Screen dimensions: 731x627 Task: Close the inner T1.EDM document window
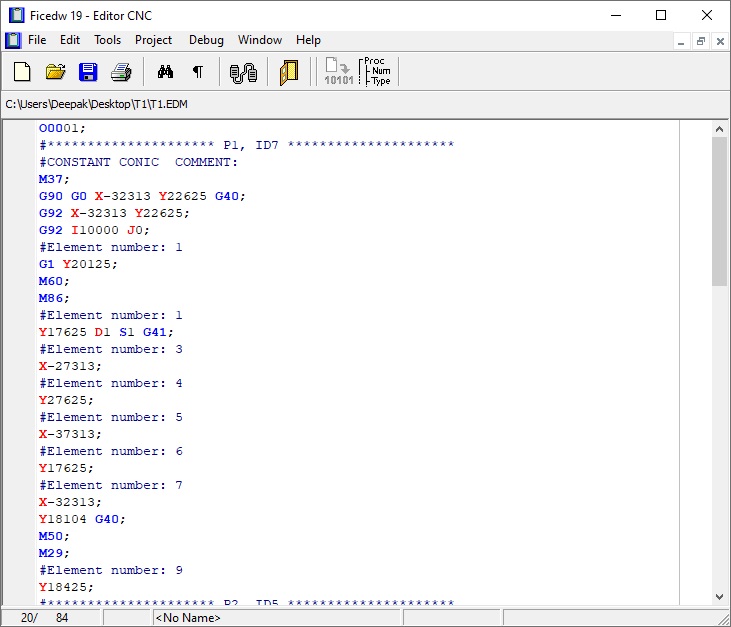click(720, 41)
